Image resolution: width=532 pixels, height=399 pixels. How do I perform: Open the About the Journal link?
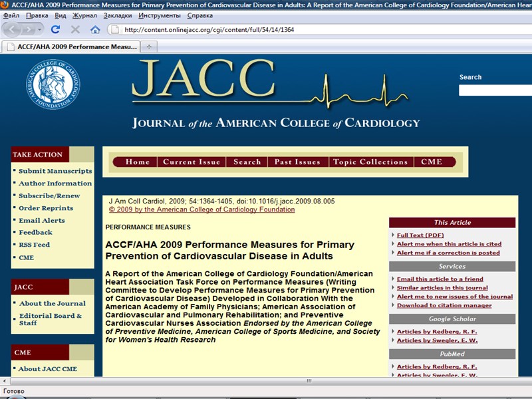tap(53, 303)
